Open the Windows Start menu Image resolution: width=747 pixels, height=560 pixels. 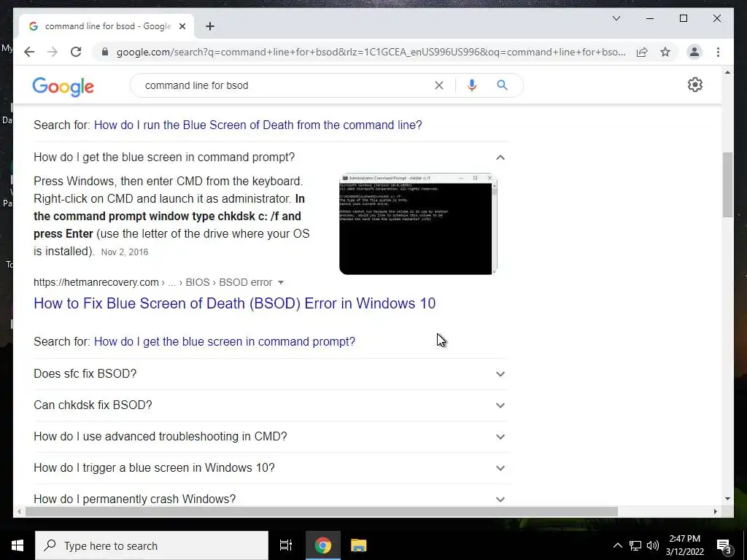coord(18,545)
